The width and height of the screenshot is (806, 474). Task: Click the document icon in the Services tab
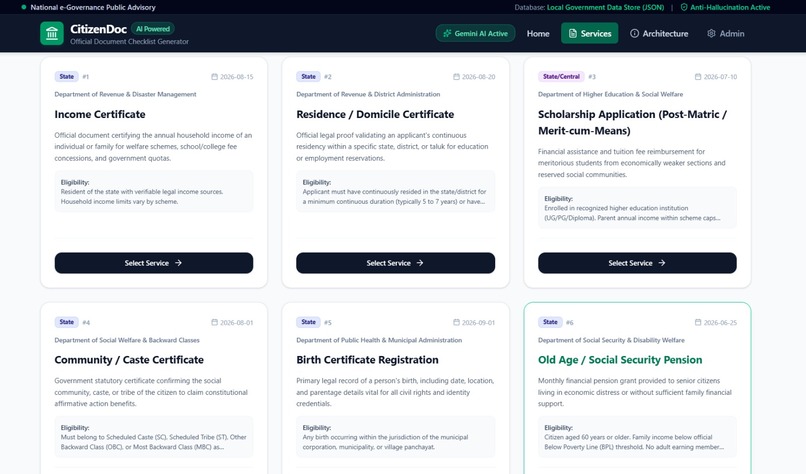(x=573, y=33)
